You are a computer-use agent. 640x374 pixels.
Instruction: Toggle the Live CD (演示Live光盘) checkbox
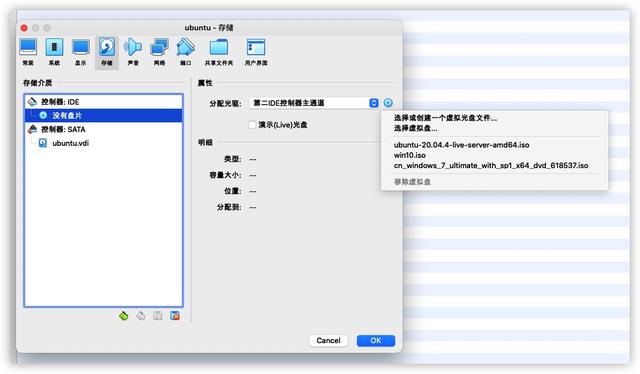tap(252, 125)
